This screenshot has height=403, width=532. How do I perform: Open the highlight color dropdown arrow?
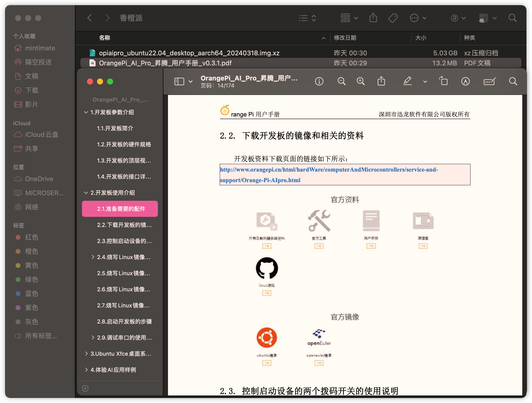(x=425, y=82)
